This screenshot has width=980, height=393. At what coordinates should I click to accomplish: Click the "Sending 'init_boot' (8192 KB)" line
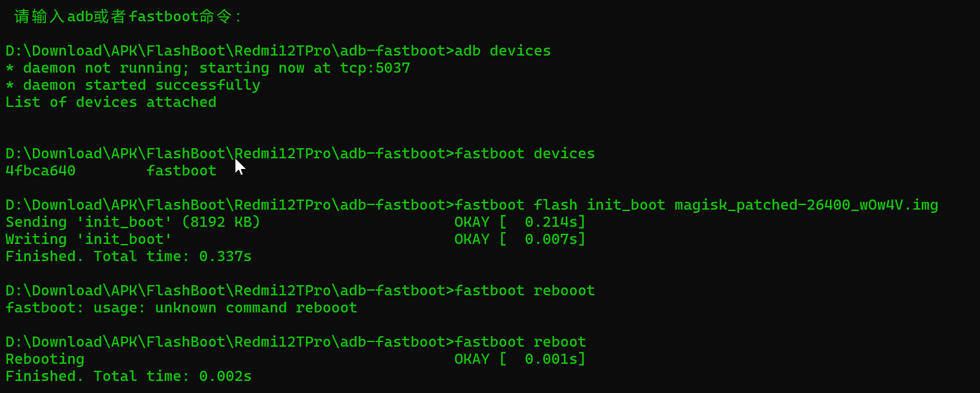133,222
